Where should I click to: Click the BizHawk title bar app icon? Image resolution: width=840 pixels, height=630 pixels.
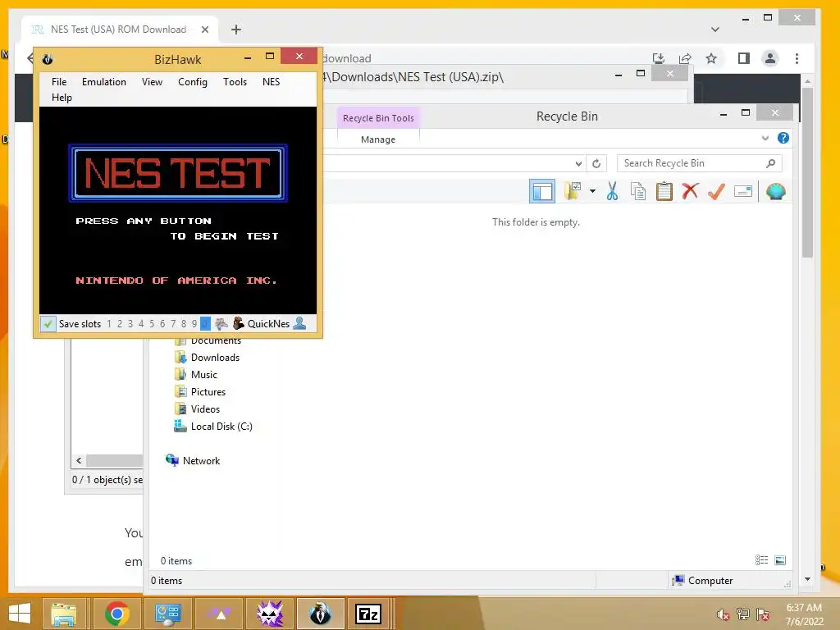[x=48, y=59]
